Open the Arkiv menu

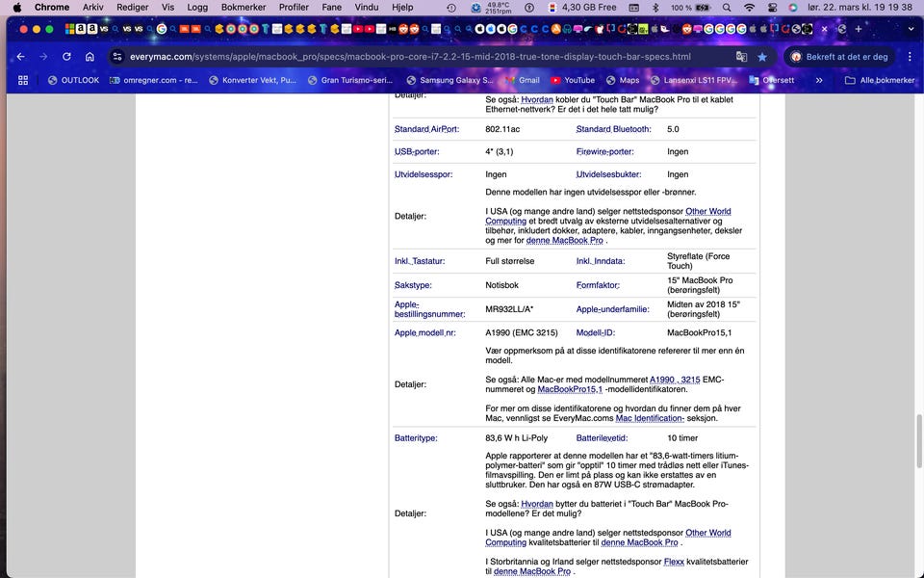93,7
